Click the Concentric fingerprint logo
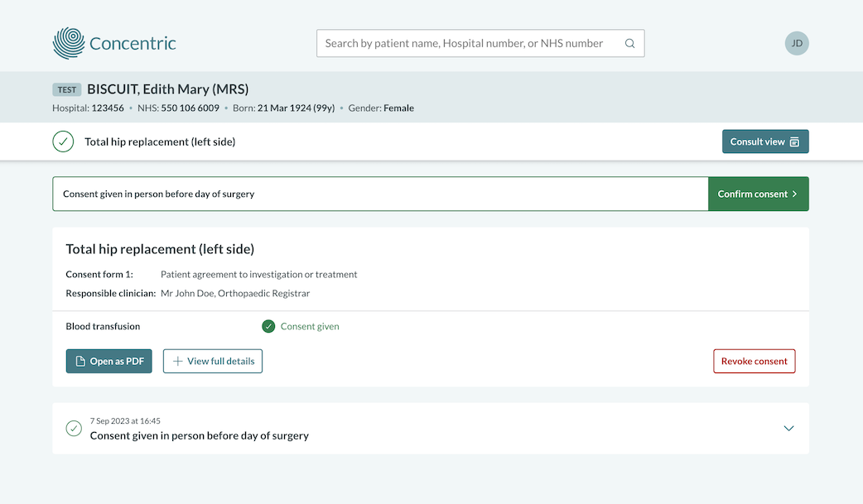Image resolution: width=863 pixels, height=504 pixels. tap(69, 44)
